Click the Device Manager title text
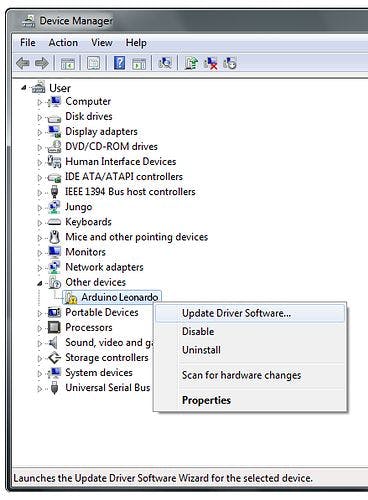The image size is (368, 500). click(76, 21)
